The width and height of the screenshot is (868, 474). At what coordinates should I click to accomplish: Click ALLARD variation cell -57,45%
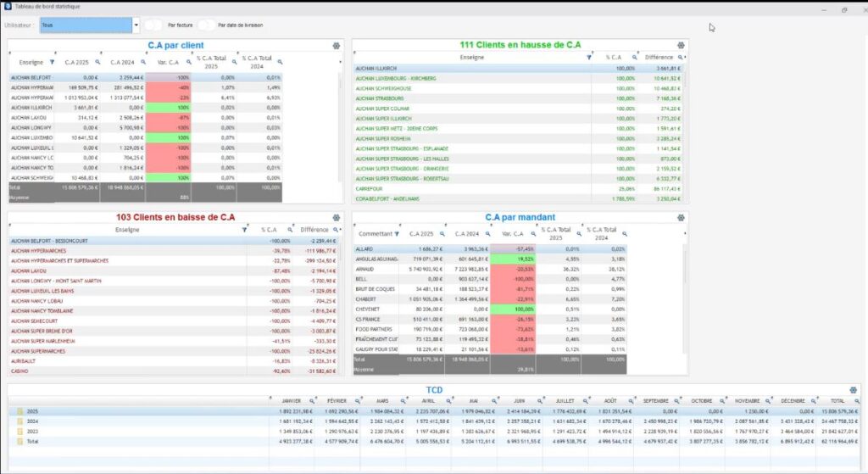pos(513,249)
